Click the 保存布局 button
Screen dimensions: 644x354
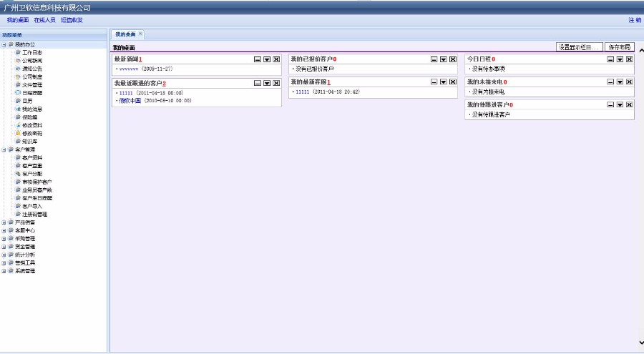(x=620, y=47)
